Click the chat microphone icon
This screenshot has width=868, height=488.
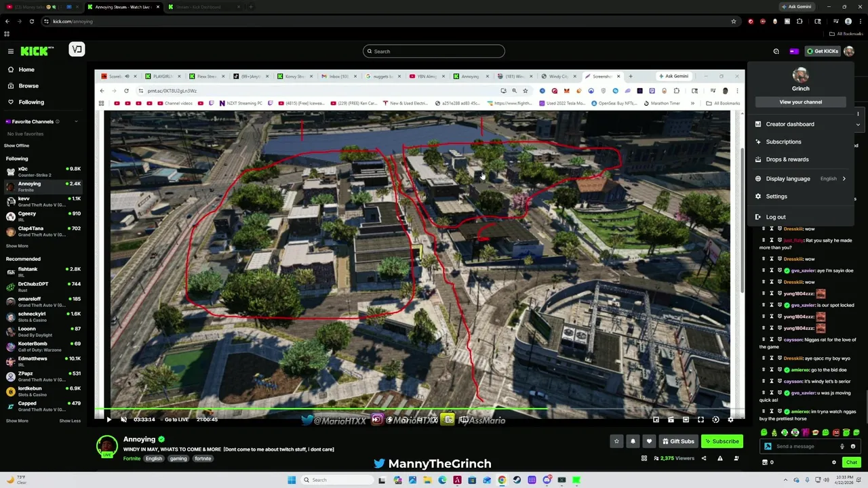[x=842, y=447]
